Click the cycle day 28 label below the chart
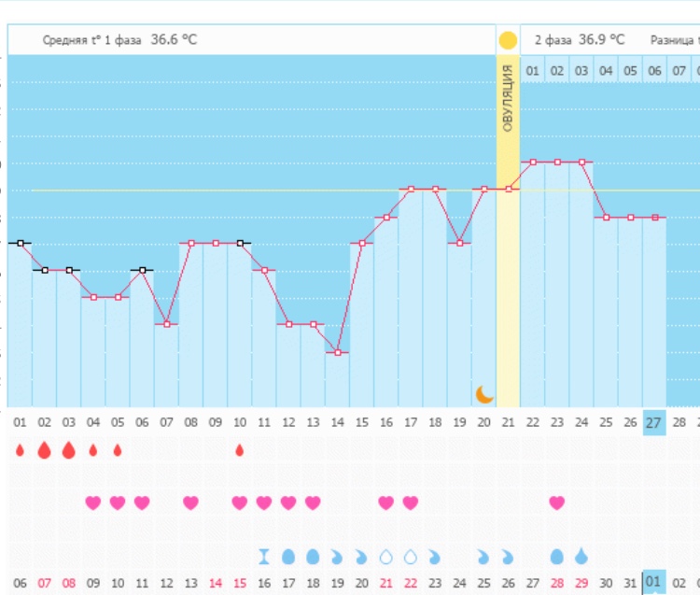 [x=679, y=422]
